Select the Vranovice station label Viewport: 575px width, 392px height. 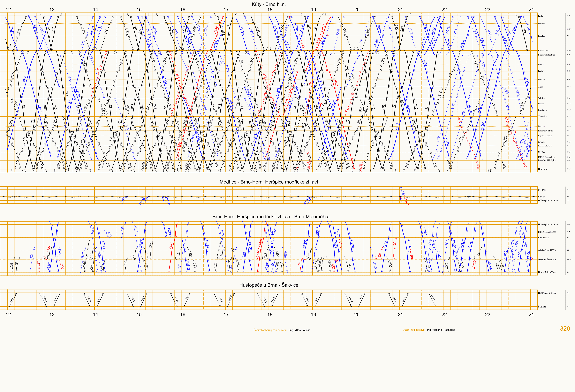tap(542, 116)
